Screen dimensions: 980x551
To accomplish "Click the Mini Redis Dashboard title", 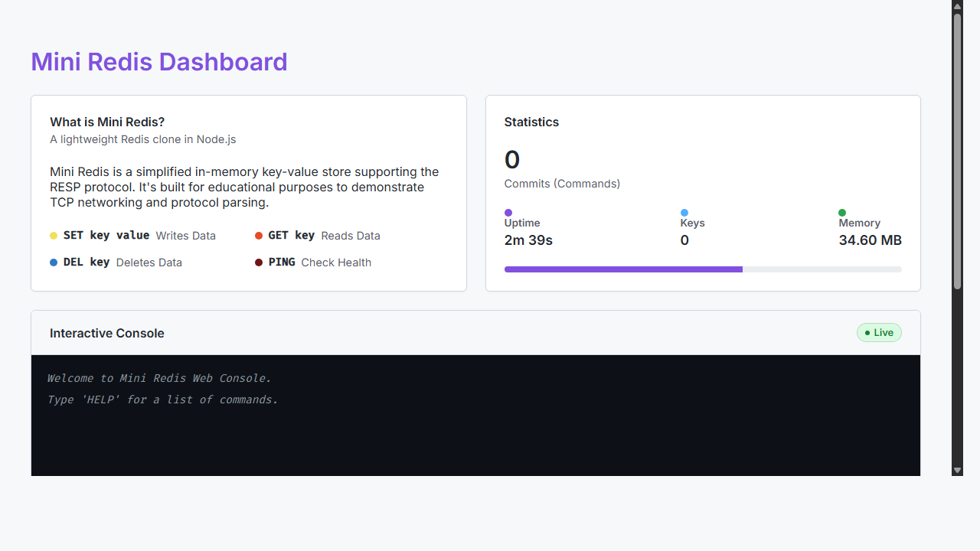I will 159,62.
